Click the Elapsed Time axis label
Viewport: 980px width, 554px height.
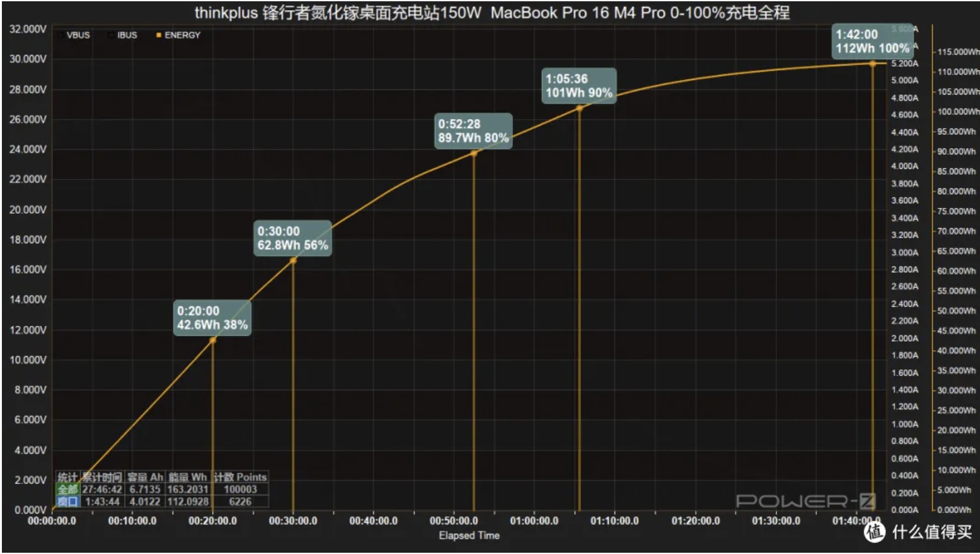pyautogui.click(x=469, y=536)
